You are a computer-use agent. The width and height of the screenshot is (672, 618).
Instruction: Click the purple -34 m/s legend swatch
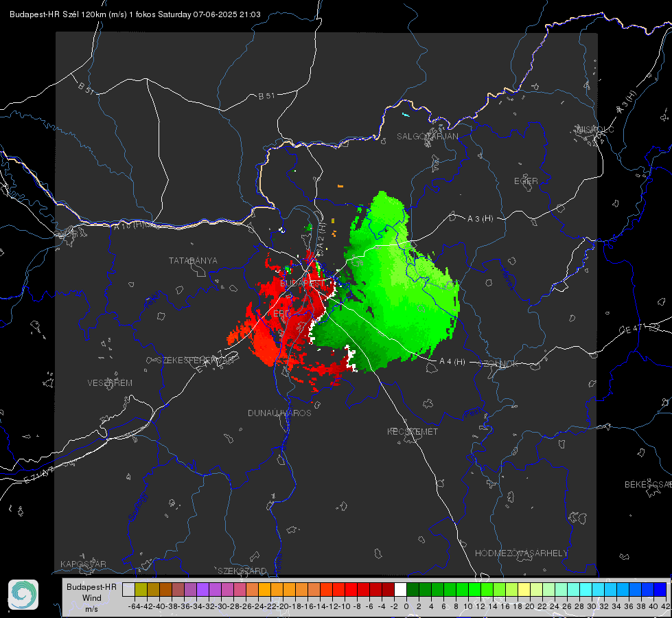[202, 589]
